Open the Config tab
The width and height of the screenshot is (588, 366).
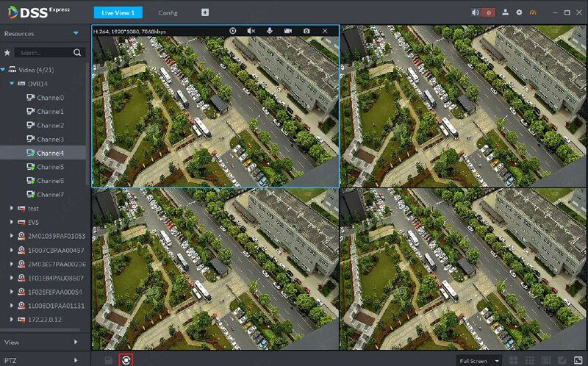click(168, 12)
